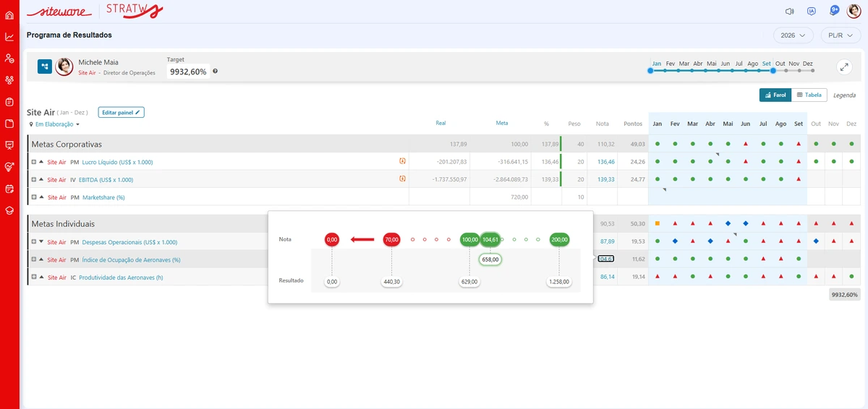Open the EBITDA (US$ x 1.000) indicator link
The image size is (868, 409).
pos(106,179)
